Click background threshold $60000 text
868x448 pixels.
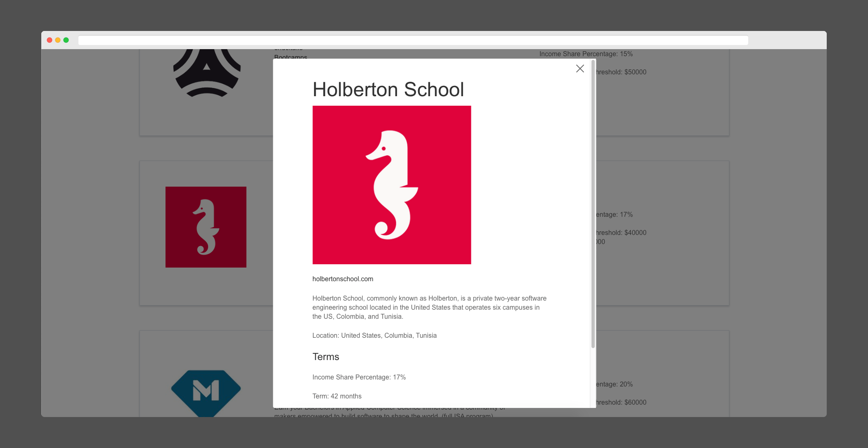pos(621,402)
